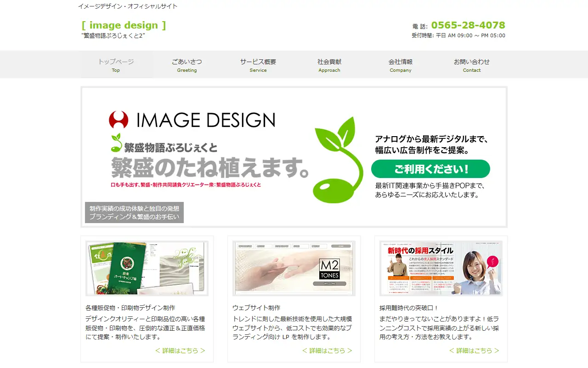Click the heading 採用難時代の突破口!

pyautogui.click(x=409, y=308)
